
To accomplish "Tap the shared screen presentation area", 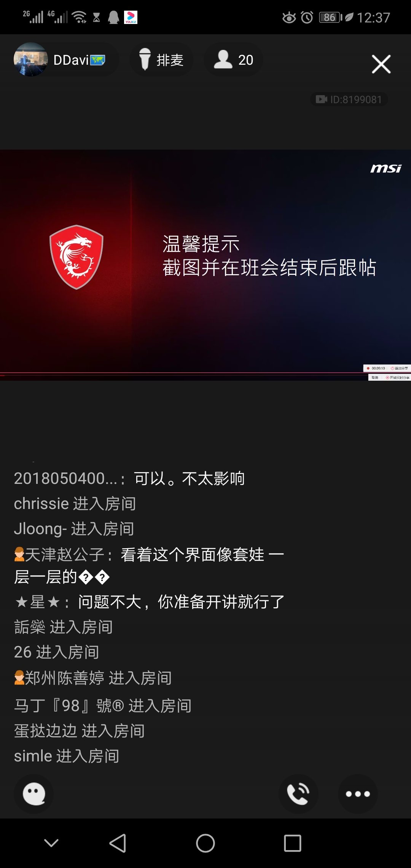I will [x=205, y=265].
